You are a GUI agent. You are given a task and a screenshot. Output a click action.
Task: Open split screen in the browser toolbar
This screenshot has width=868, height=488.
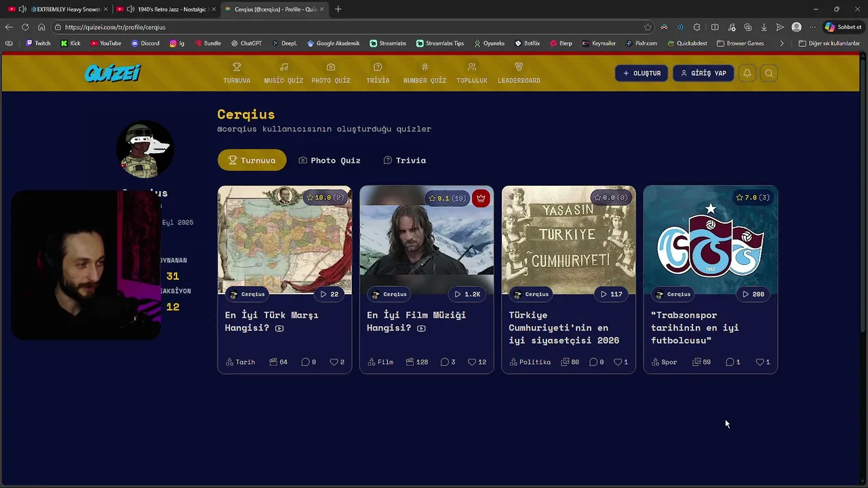point(715,27)
